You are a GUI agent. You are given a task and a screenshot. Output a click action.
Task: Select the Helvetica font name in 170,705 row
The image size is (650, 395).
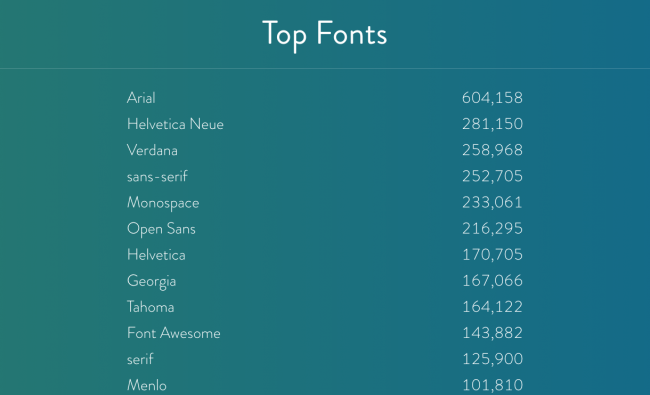156,254
